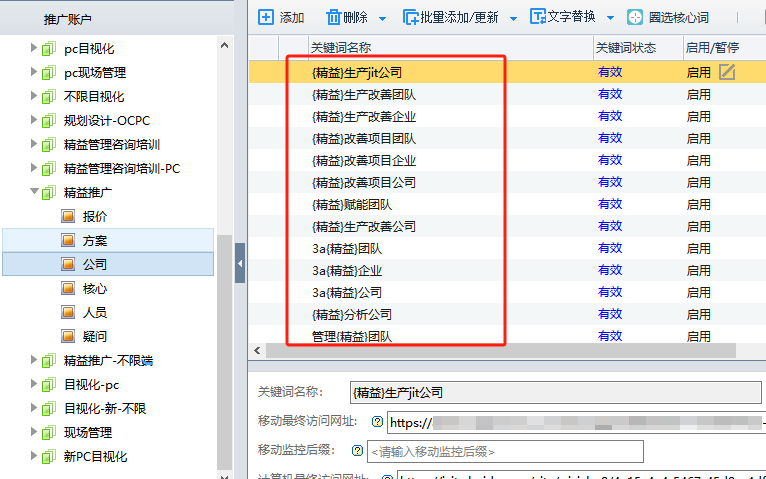Screen dimensions: 766x479
Task: Select the 人员 unit
Action: (x=94, y=312)
